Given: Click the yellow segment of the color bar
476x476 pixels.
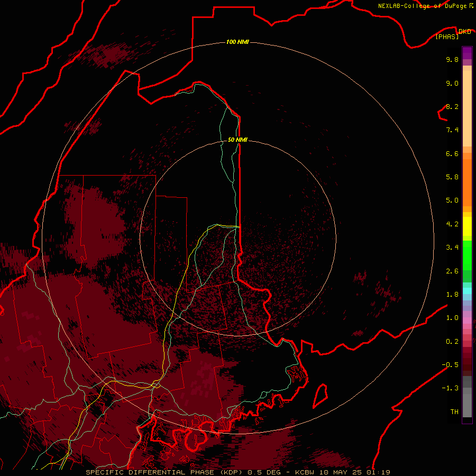Looking at the screenshot, I should click(467, 226).
